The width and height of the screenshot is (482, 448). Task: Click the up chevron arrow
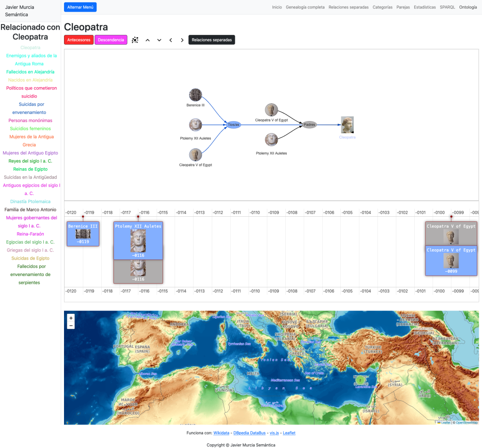(147, 40)
